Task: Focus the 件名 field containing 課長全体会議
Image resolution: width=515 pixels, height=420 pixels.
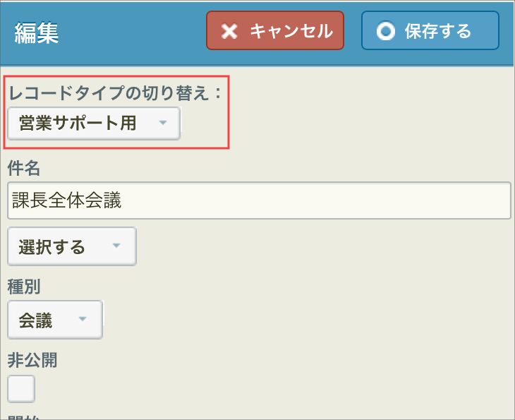Action: coord(258,201)
